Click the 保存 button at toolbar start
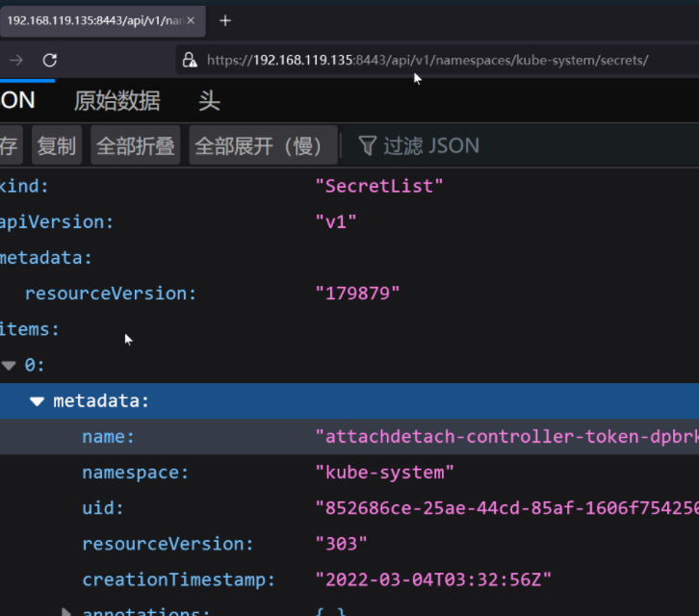The height and width of the screenshot is (616, 699). coord(10,145)
